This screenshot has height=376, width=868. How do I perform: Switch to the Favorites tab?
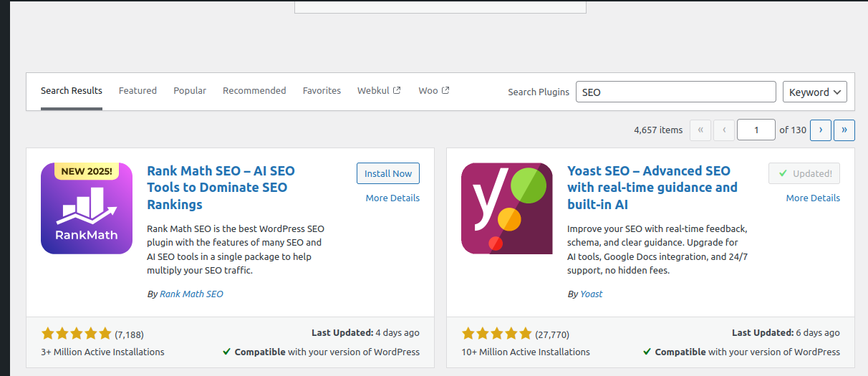click(x=322, y=91)
